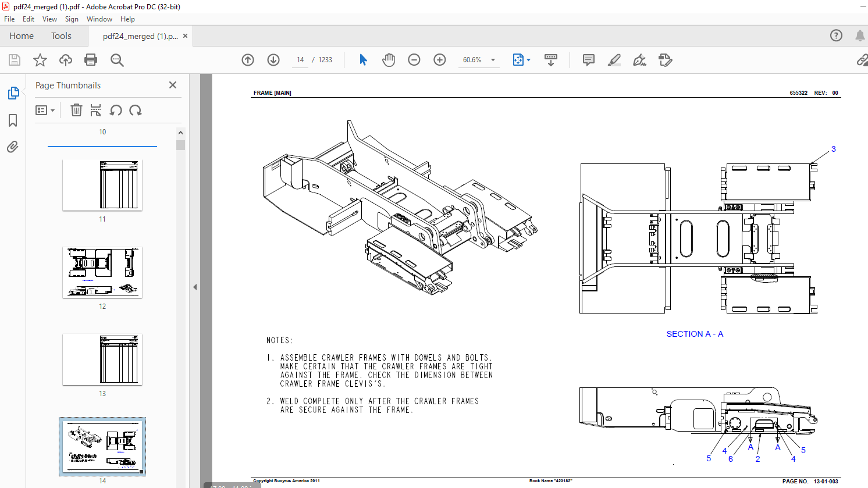
Task: Click the Save file icon
Action: (x=15, y=60)
